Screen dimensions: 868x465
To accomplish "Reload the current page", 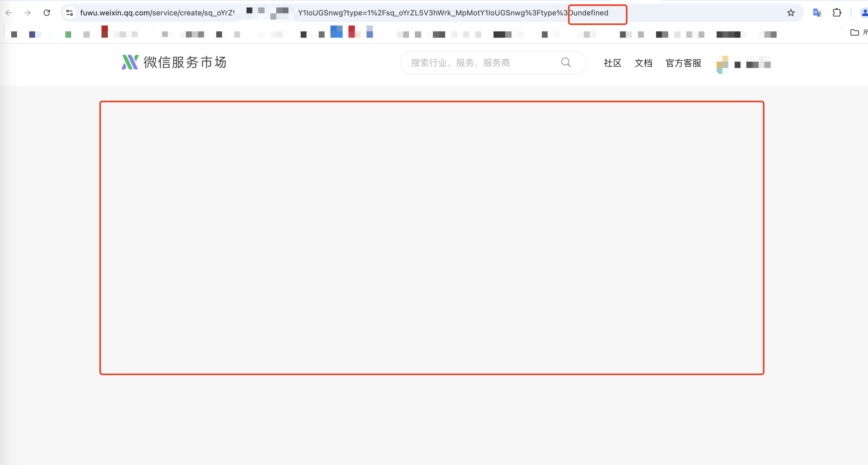I will pos(47,13).
